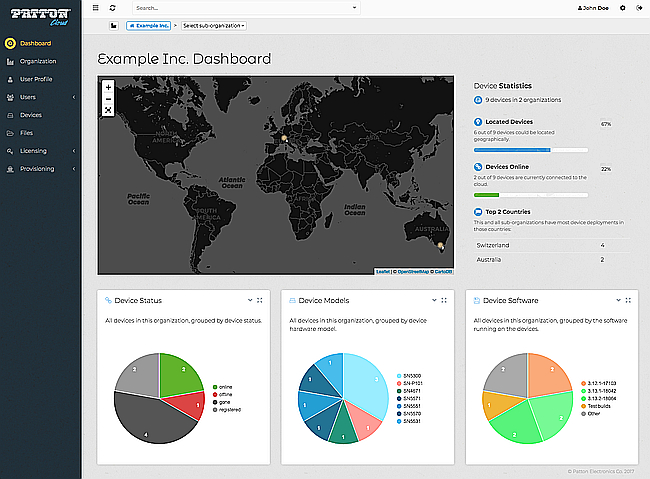Toggle the SN5300 legend entry
650x479 pixels.
(409, 376)
